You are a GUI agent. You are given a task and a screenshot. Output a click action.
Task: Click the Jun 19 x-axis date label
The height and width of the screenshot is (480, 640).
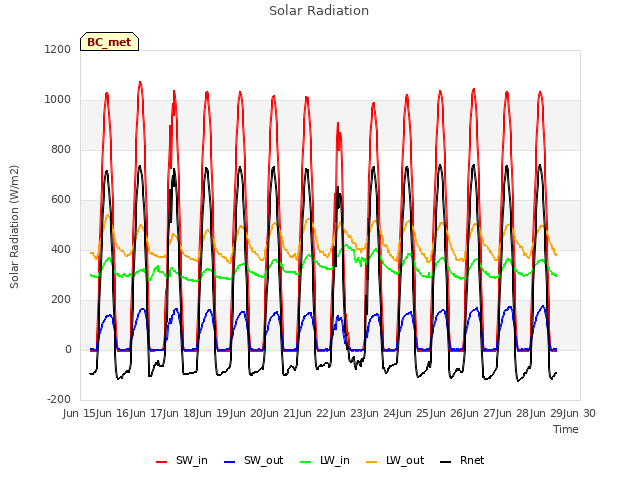point(214,413)
